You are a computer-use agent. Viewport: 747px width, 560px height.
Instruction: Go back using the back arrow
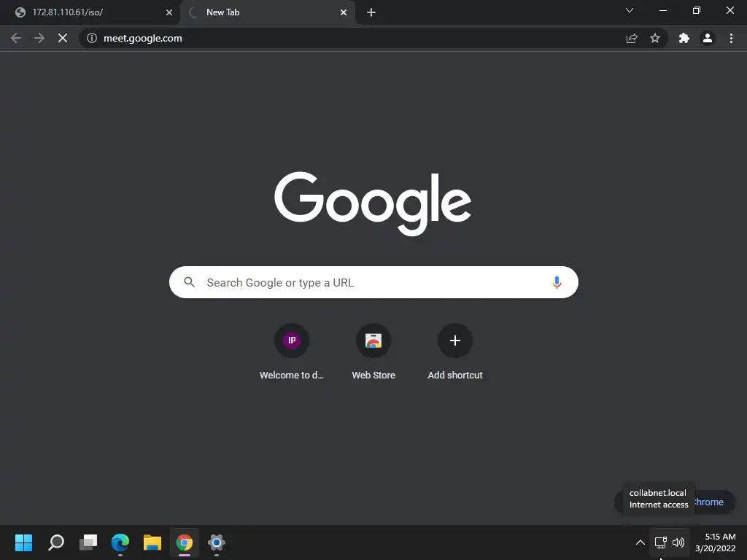pos(16,38)
